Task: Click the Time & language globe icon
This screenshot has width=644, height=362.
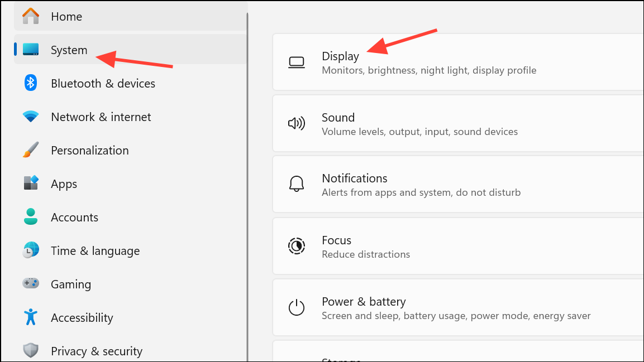Action: [31, 250]
